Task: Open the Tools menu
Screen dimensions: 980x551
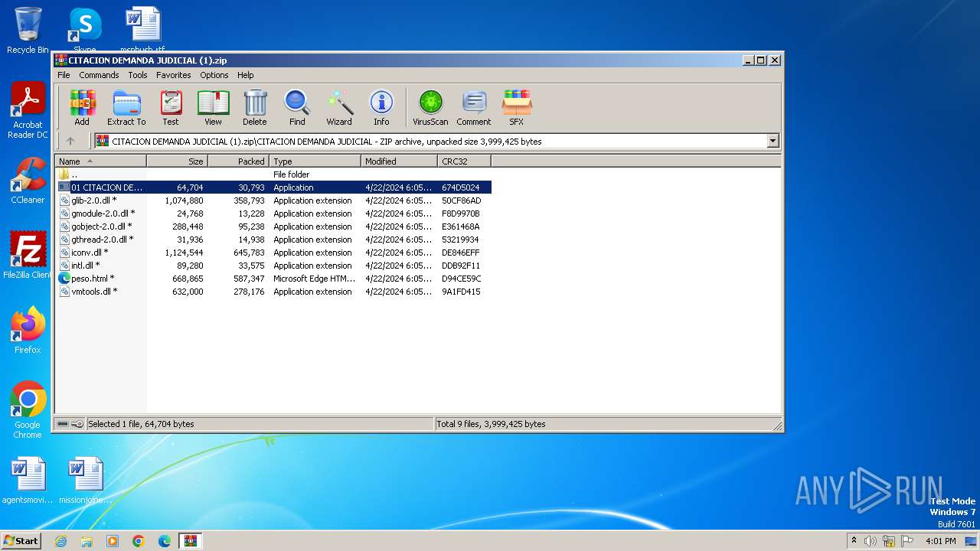Action: [x=138, y=75]
